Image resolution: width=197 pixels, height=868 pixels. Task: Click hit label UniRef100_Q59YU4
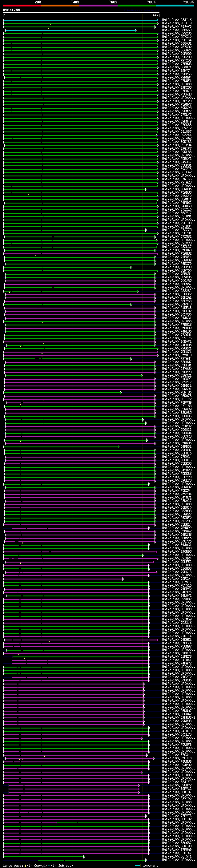[177, 494]
